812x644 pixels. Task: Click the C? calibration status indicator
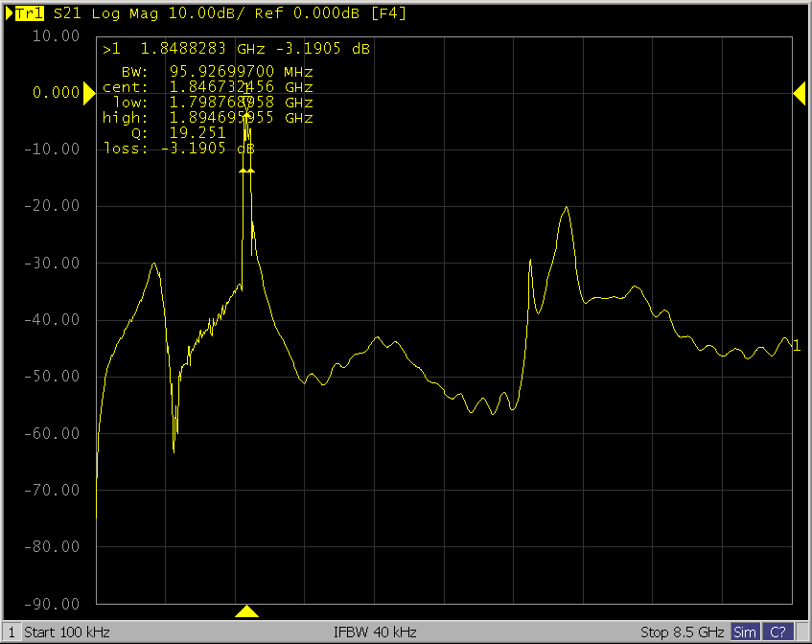(x=777, y=632)
